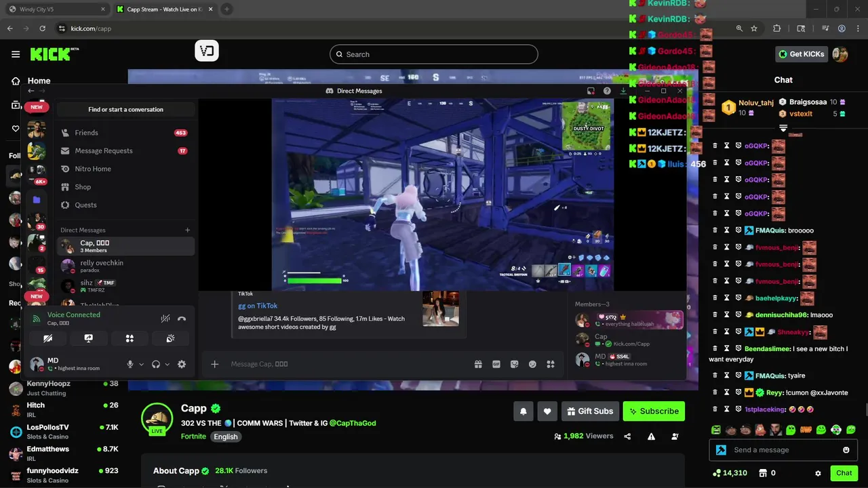The image size is (868, 488).
Task: Report the stream warning icon
Action: (651, 436)
